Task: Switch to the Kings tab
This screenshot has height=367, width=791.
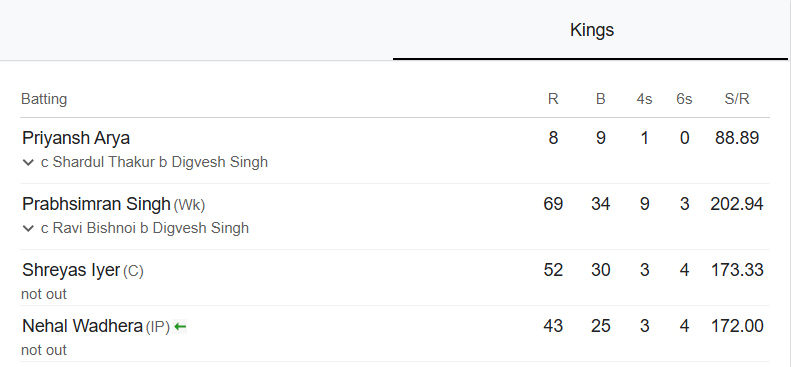Action: (591, 30)
